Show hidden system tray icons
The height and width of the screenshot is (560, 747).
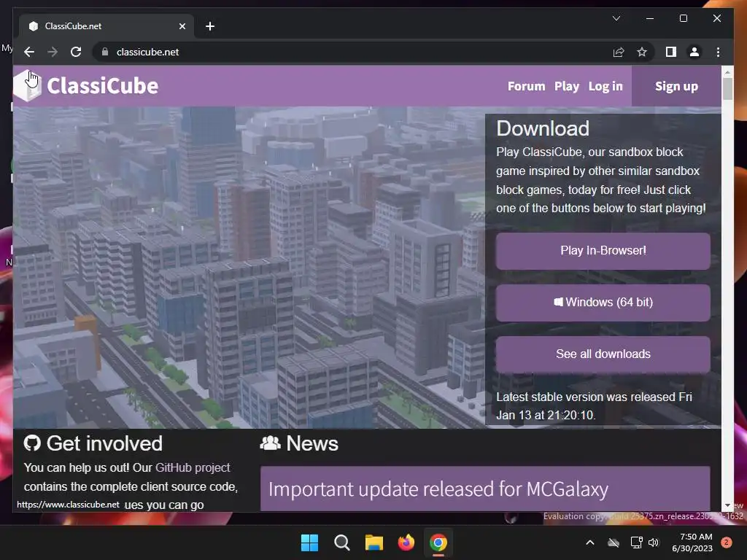coord(589,542)
